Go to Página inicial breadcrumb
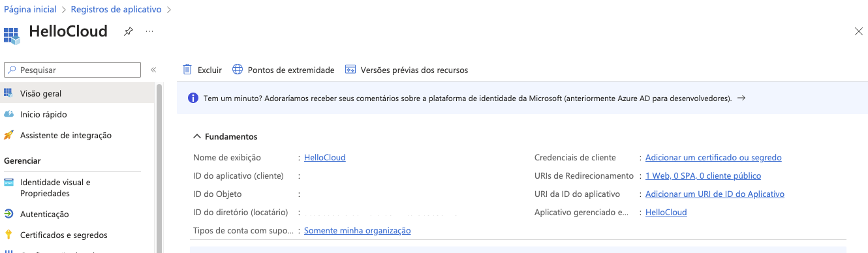This screenshot has width=868, height=253. pos(30,10)
